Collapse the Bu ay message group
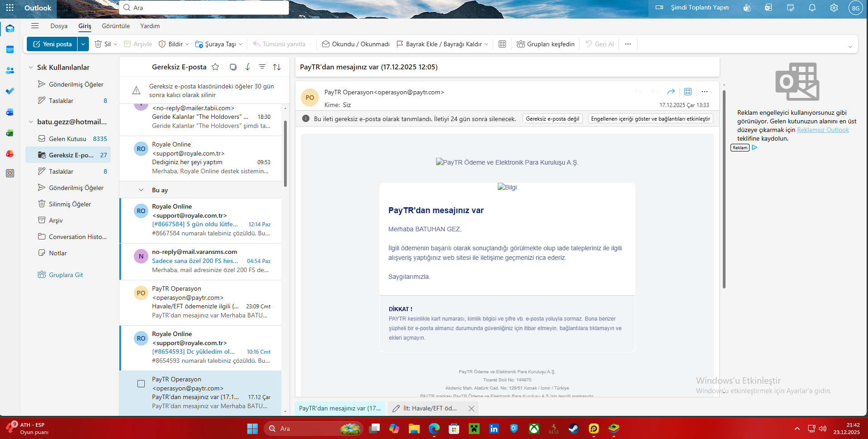This screenshot has width=868, height=439. (x=141, y=190)
